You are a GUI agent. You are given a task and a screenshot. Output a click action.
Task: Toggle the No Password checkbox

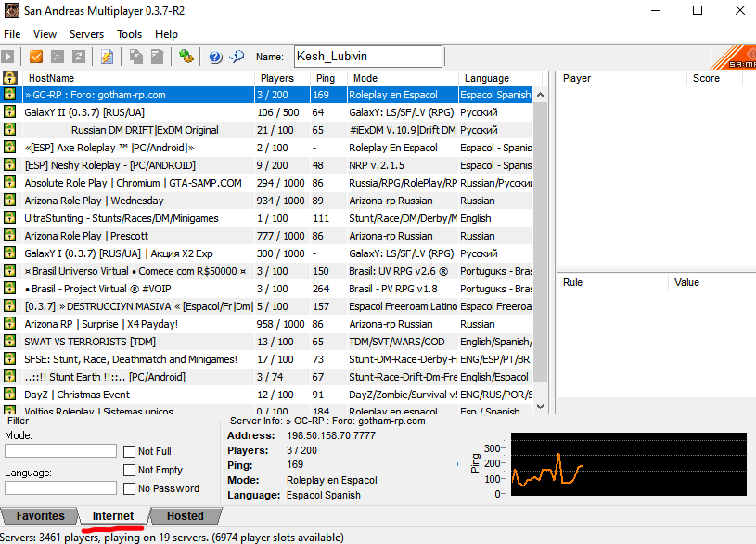(130, 488)
